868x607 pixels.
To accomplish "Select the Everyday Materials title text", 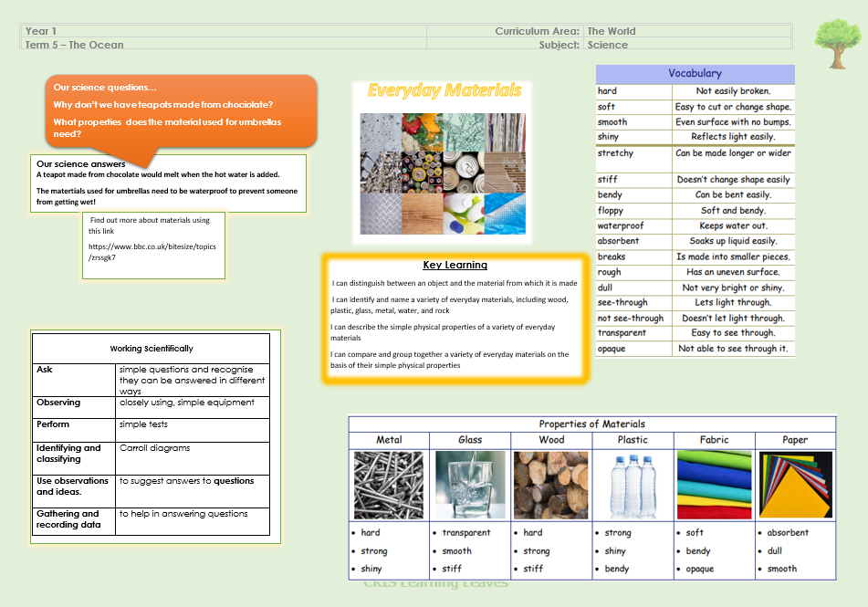I will [x=444, y=90].
